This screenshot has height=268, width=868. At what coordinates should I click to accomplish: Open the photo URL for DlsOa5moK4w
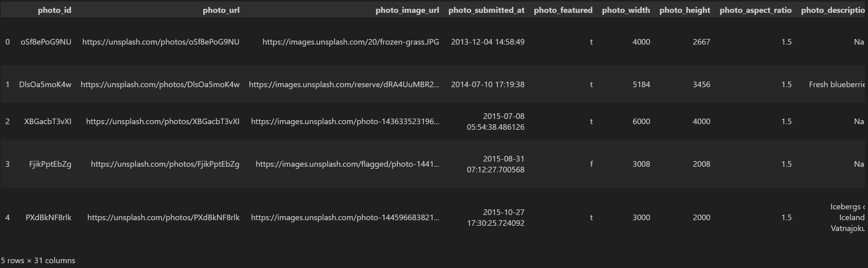point(160,84)
